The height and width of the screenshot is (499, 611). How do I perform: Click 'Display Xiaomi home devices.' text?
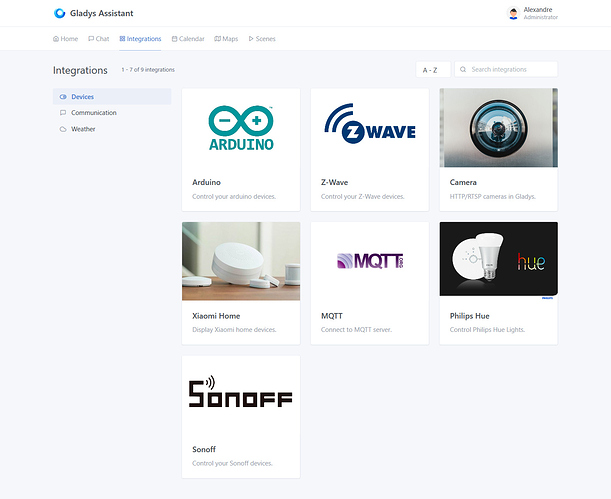click(234, 330)
